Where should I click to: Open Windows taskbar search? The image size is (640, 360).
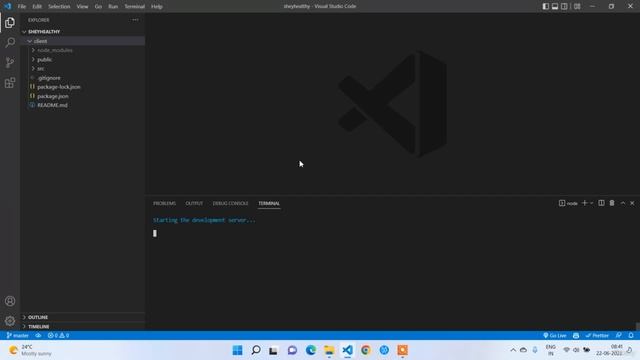[256, 350]
